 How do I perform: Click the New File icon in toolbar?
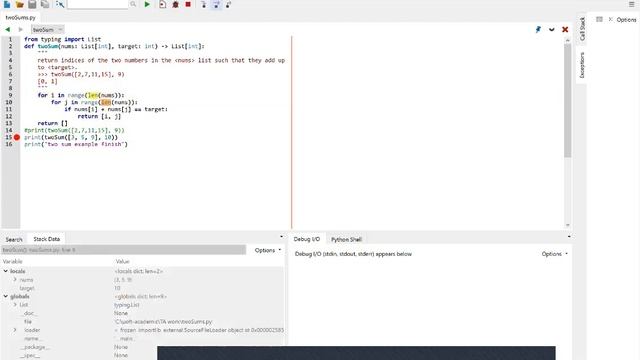coord(7,4)
